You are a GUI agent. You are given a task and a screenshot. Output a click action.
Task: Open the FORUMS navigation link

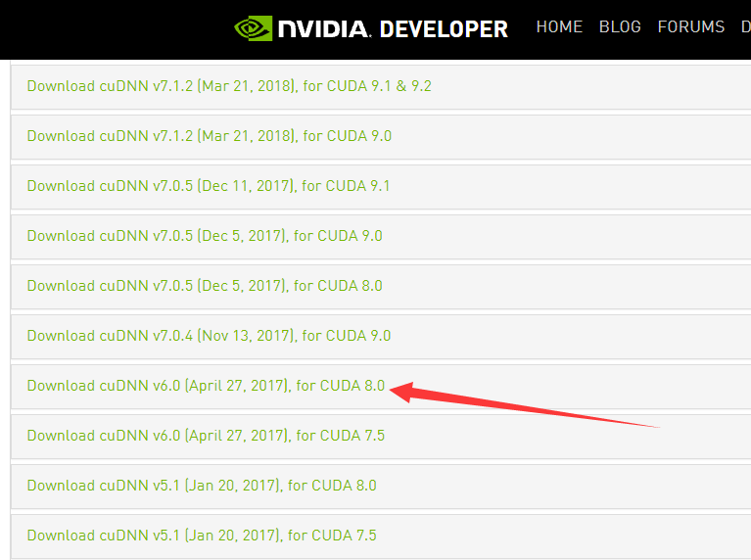click(690, 26)
